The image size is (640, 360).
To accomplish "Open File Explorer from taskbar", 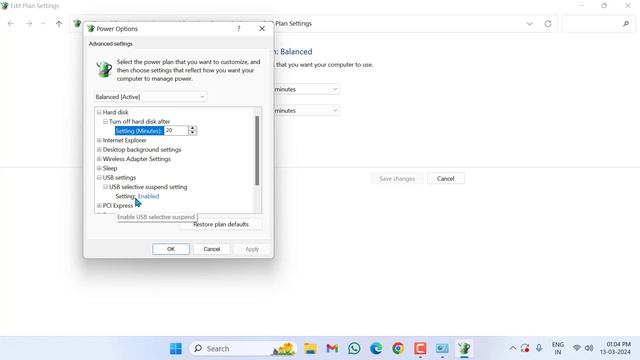I will pyautogui.click(x=310, y=349).
